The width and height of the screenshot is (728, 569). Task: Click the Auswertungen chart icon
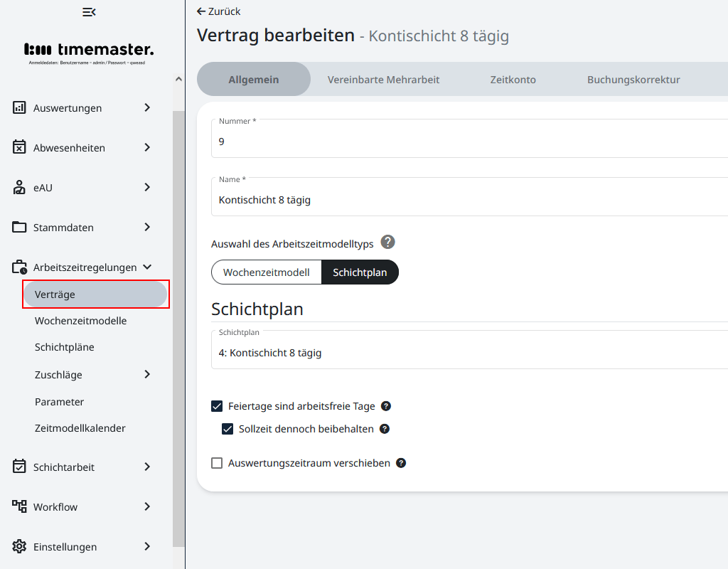click(x=20, y=108)
